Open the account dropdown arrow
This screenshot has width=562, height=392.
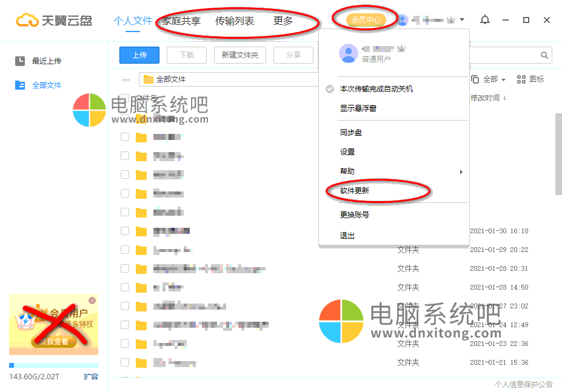pyautogui.click(x=462, y=20)
